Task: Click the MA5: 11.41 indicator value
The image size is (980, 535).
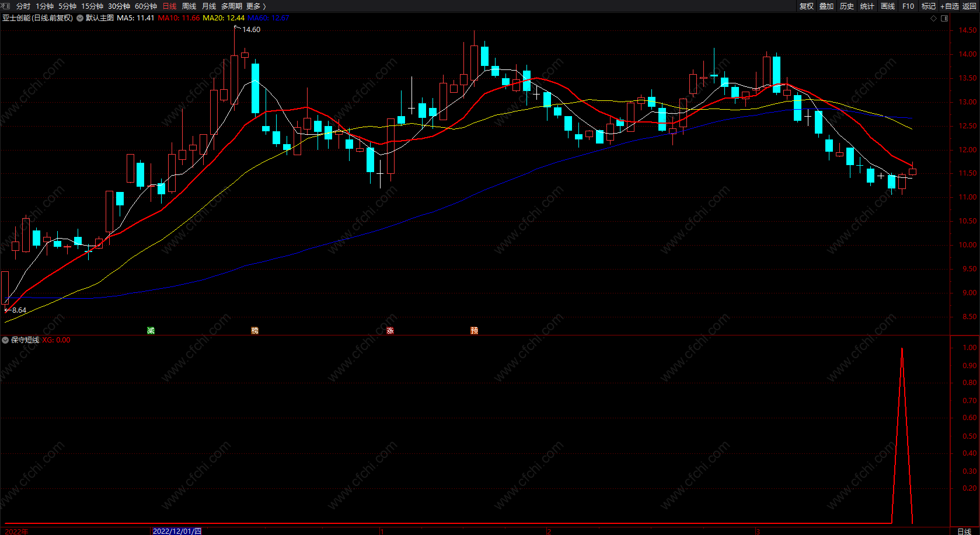Action: pos(136,18)
